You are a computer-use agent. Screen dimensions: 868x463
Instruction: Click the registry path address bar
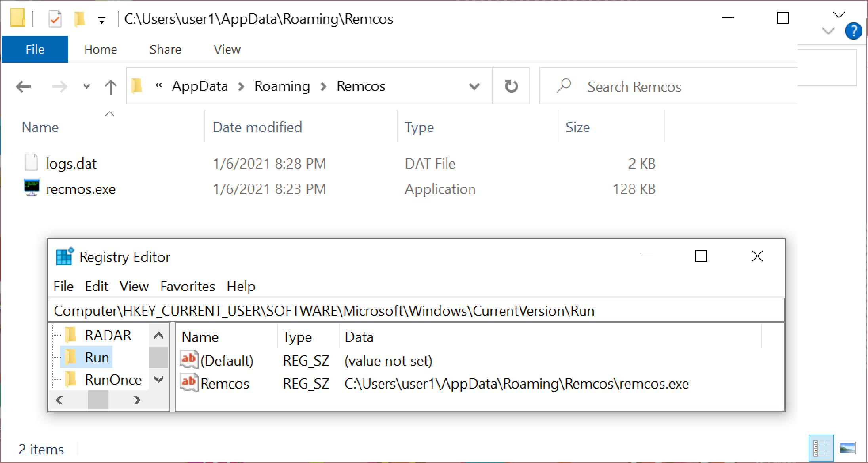tap(416, 311)
